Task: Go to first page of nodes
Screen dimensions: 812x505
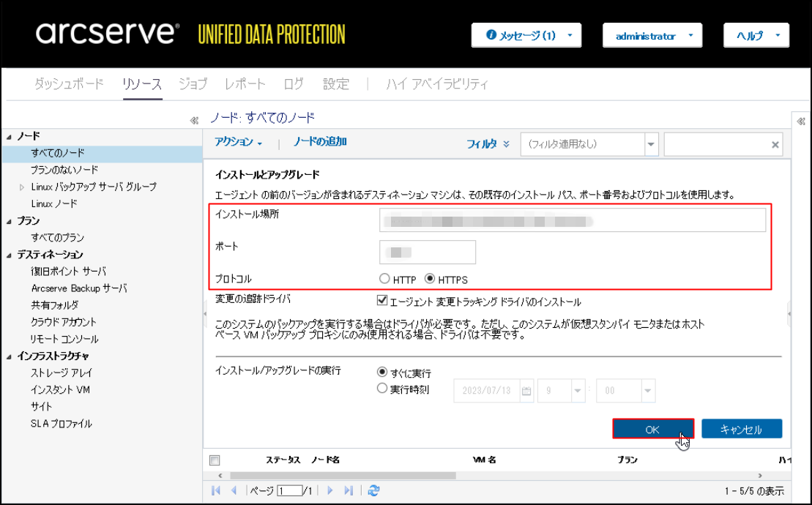Action: (x=216, y=490)
